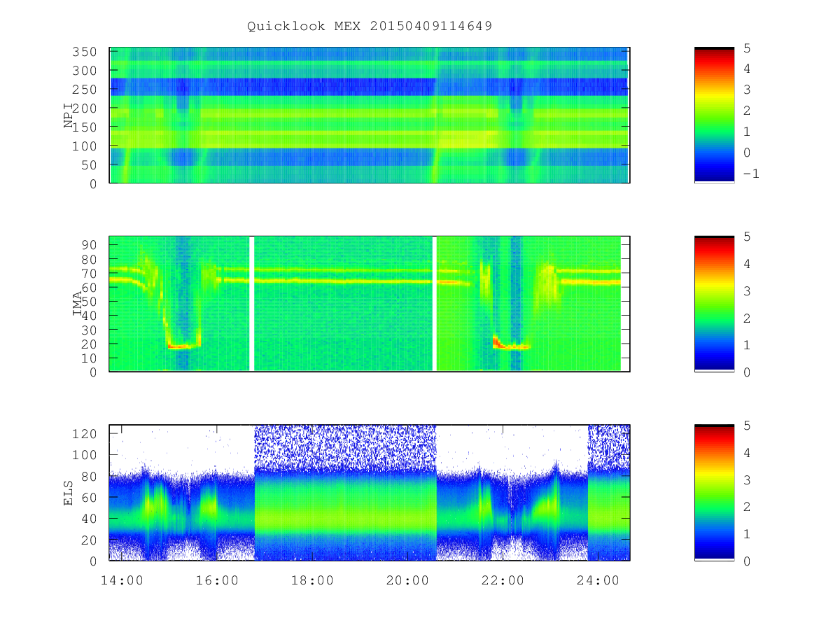Viewport: 840px width, 630px height.
Task: Click the 24:00 time axis tick label
Action: (x=598, y=580)
